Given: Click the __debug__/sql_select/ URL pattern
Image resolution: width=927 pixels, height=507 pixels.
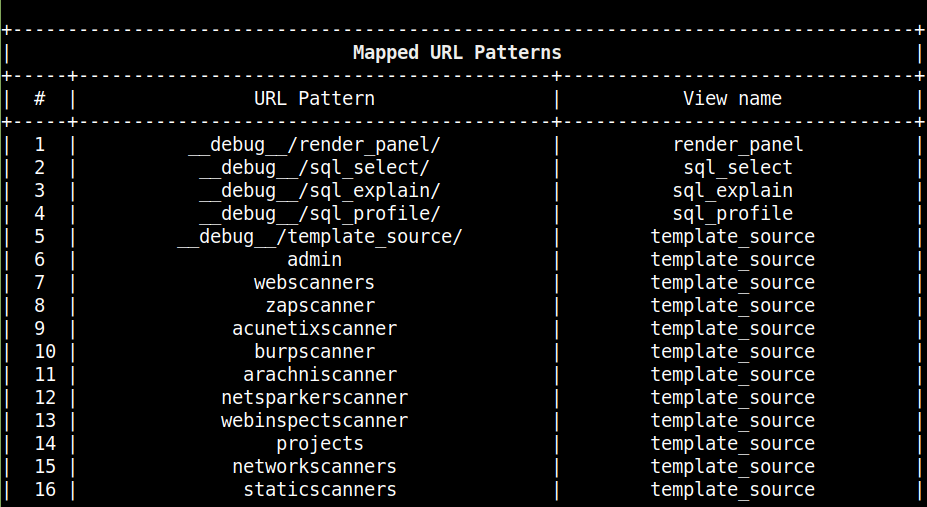Looking at the screenshot, I should [315, 168].
